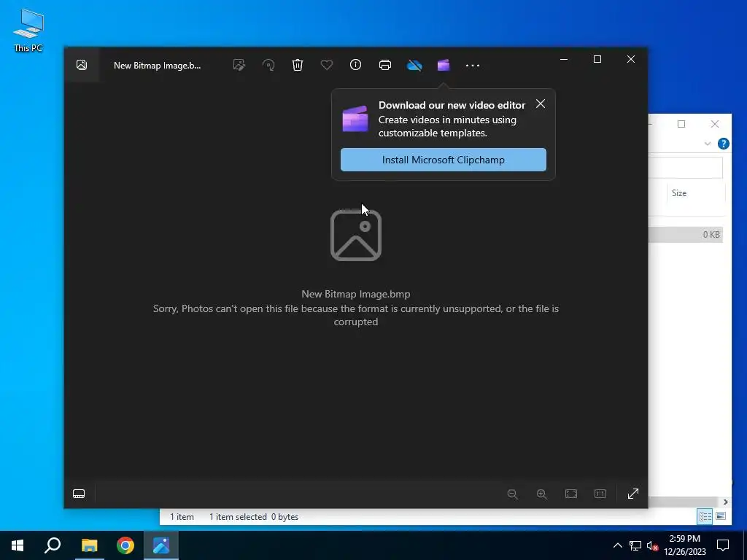Image resolution: width=747 pixels, height=560 pixels.
Task: Click the OneDrive cloud icon in toolbar
Action: point(414,65)
